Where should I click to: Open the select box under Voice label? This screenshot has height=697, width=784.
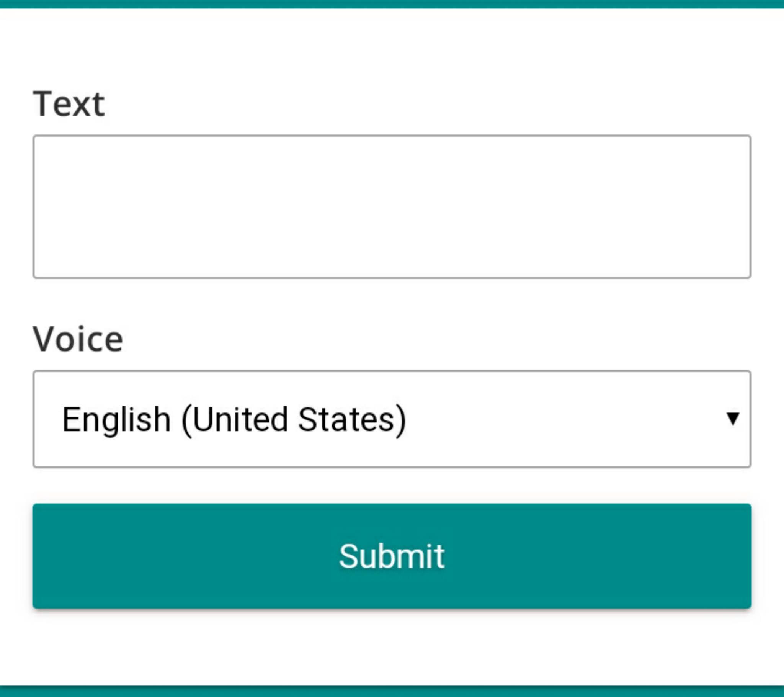point(392,419)
